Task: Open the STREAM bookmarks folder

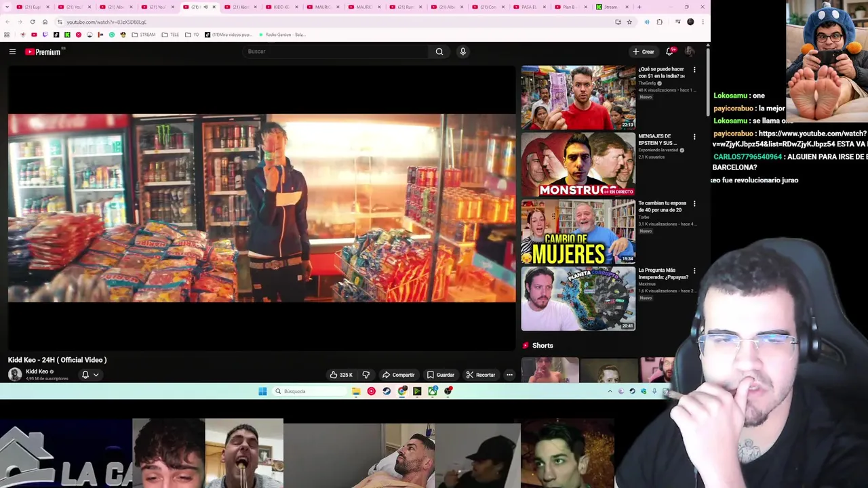Action: click(x=143, y=35)
